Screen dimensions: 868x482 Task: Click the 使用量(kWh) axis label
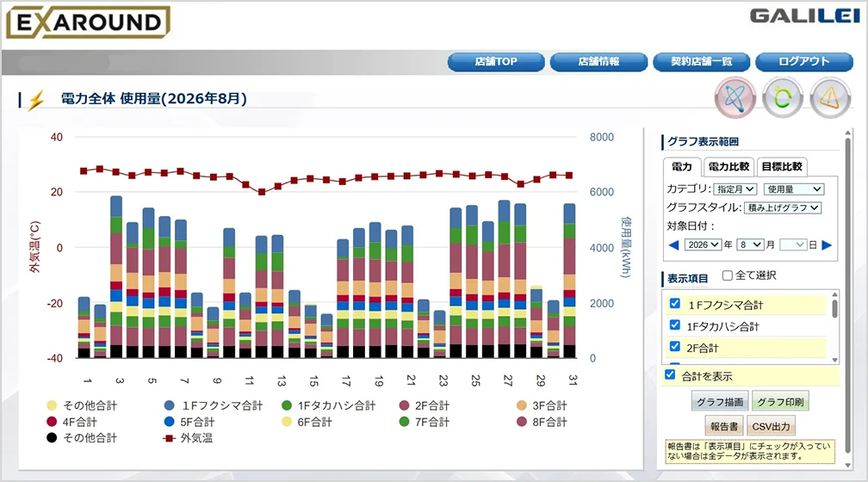coord(626,247)
